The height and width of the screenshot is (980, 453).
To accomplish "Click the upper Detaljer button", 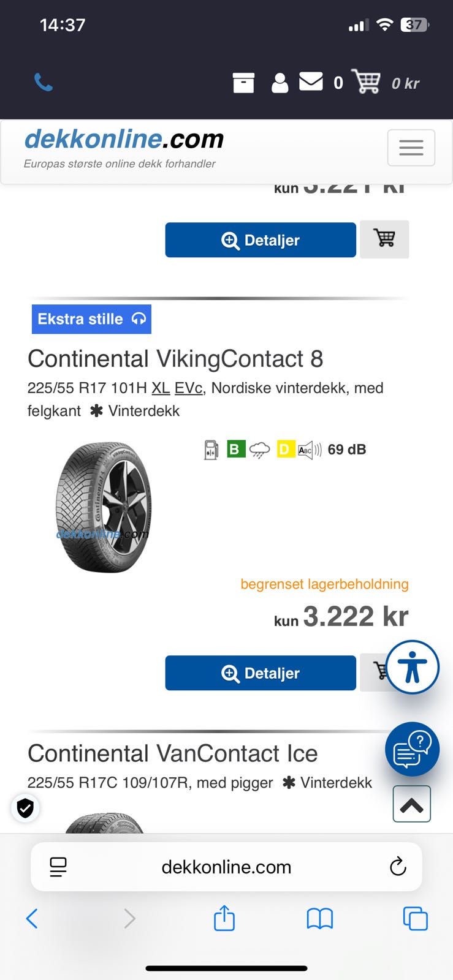I will coord(261,240).
